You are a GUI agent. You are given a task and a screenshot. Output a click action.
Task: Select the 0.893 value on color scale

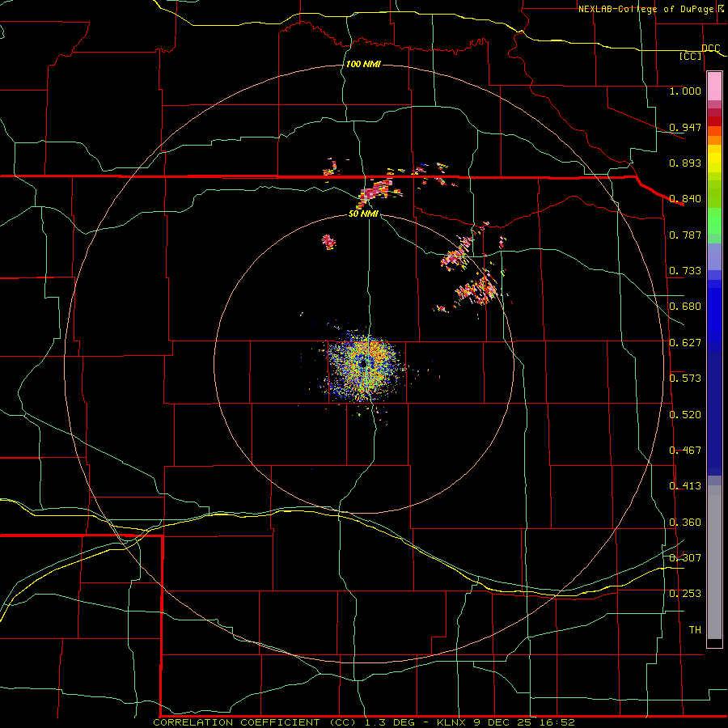(x=685, y=163)
